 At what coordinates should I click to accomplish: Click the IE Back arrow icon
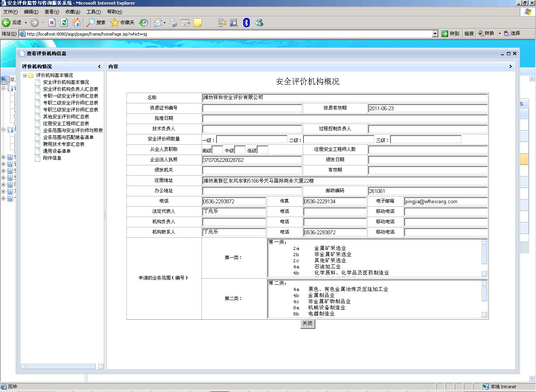6,23
